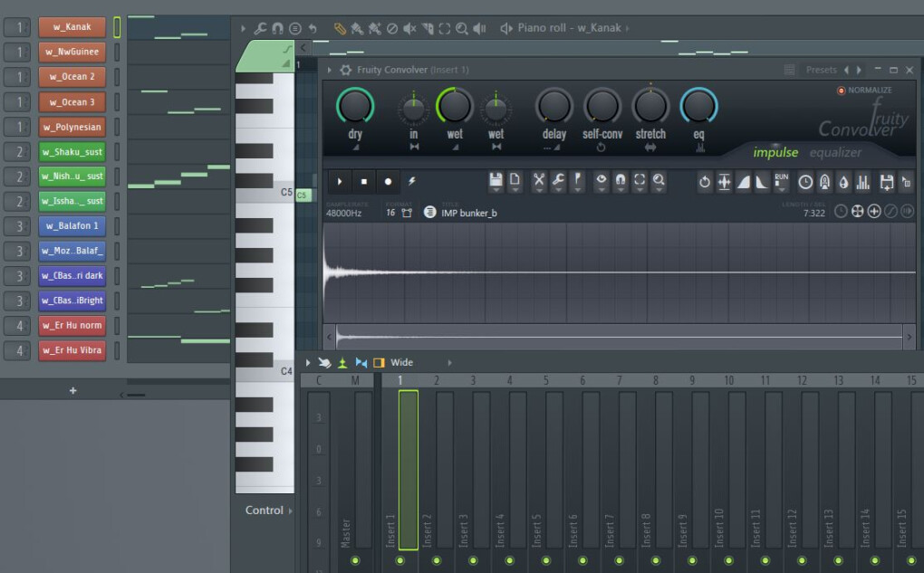Image resolution: width=924 pixels, height=573 pixels.
Task: Select the Draw pencil tool in piano roll
Action: [x=340, y=28]
